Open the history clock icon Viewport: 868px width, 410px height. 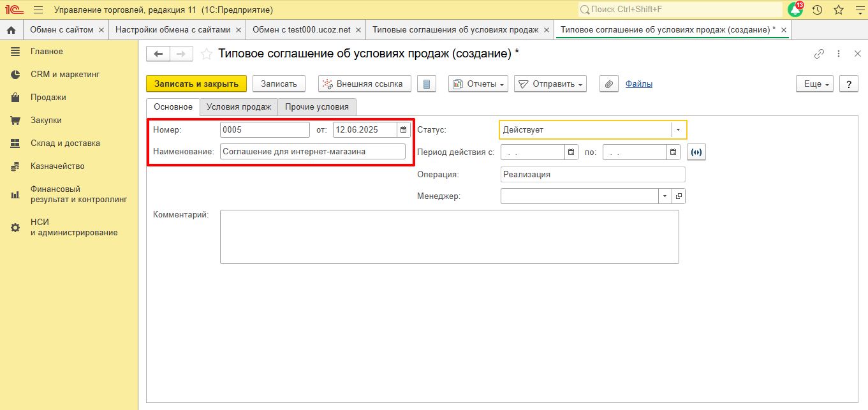click(x=817, y=10)
